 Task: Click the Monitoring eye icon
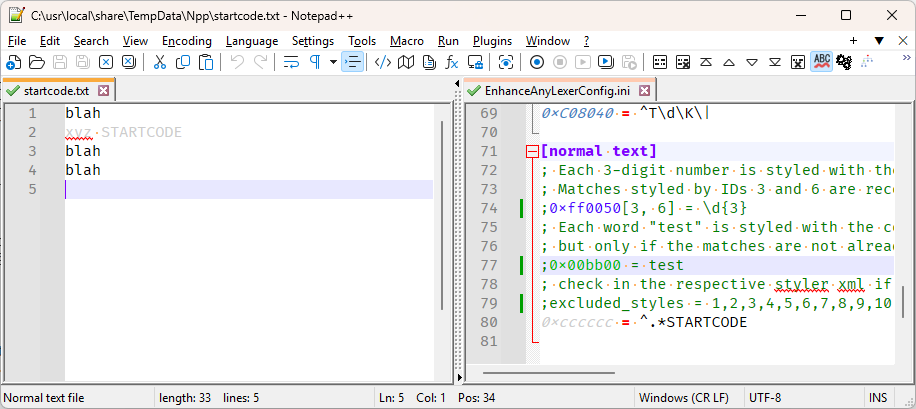506,62
